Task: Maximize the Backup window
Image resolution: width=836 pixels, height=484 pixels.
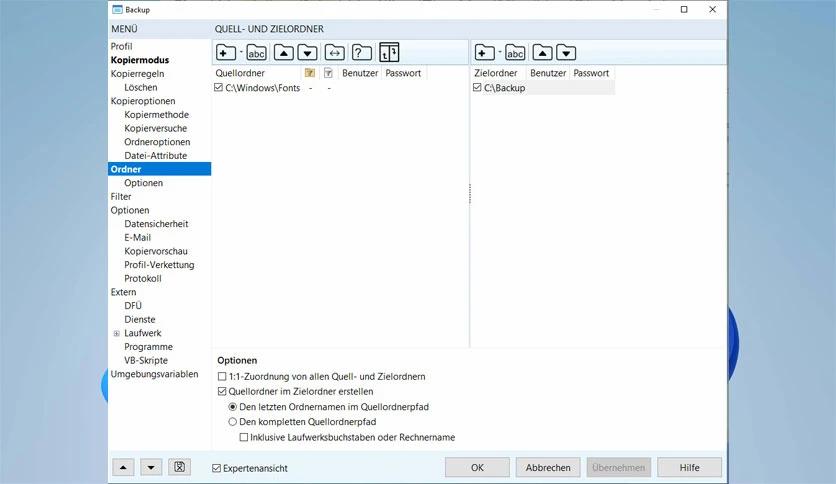Action: coord(684,10)
